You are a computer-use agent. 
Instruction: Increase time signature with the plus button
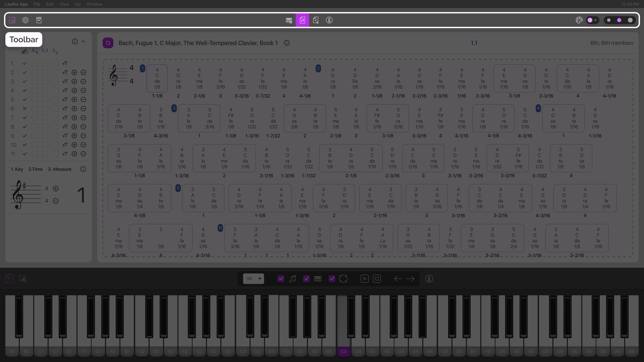click(x=56, y=189)
